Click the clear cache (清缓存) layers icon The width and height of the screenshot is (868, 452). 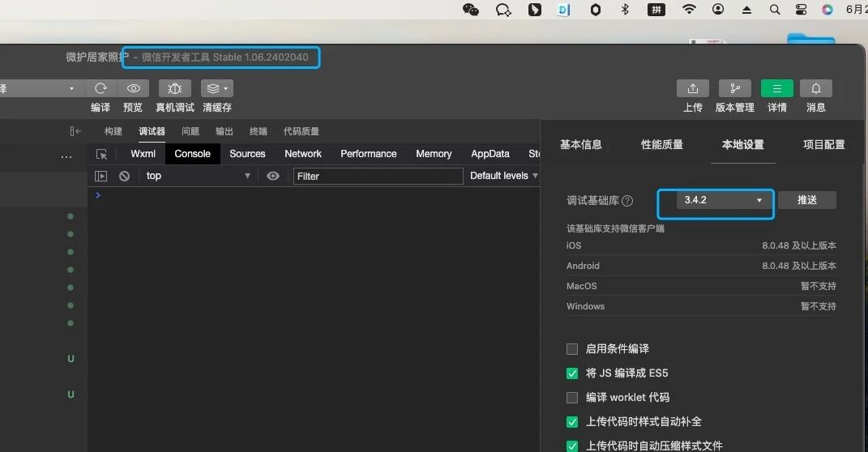(213, 88)
